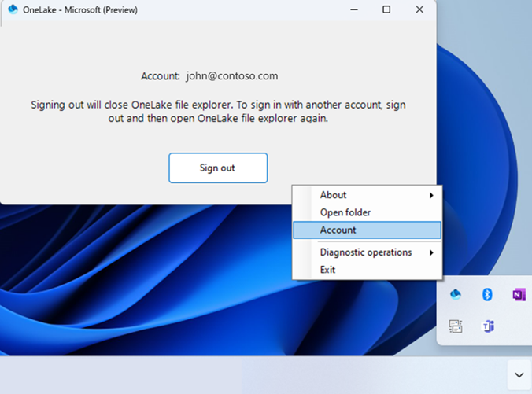The image size is (532, 394).
Task: Minimize the OneLake window
Action: coord(354,9)
